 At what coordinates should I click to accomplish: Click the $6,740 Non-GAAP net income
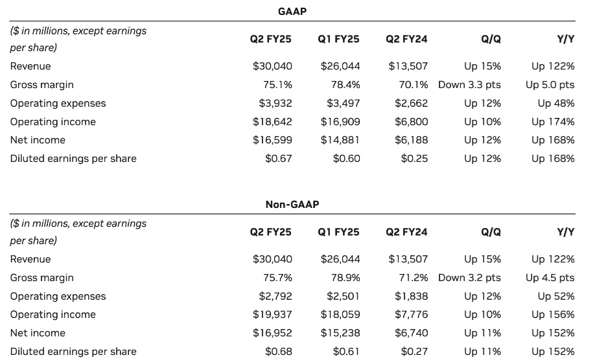tap(411, 333)
